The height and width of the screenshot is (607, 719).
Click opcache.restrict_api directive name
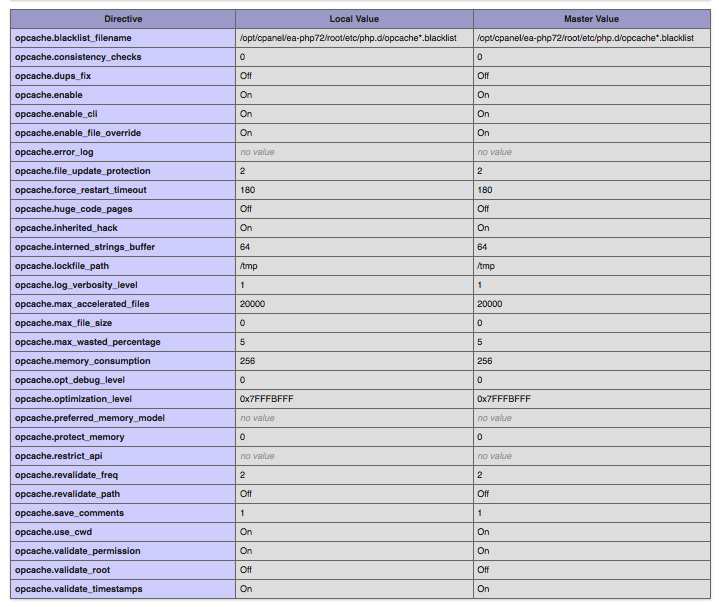59,457
